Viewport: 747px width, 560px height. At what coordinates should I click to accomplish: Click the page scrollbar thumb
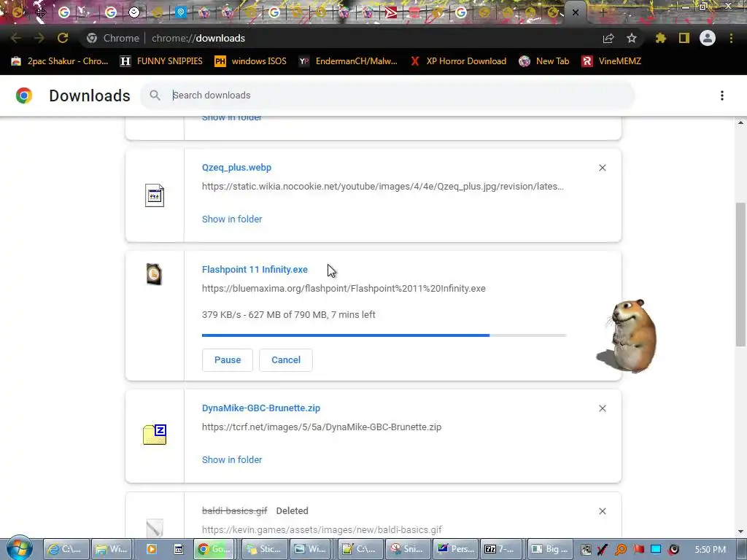740,274
